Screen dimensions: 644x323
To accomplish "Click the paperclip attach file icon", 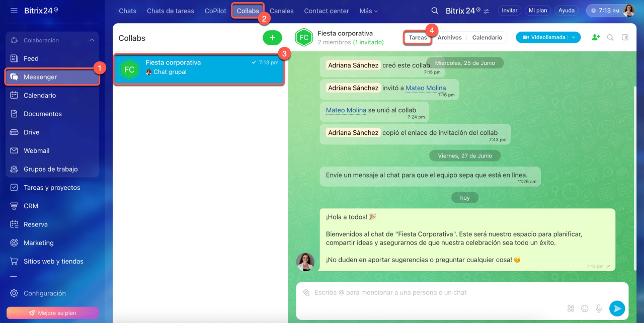I will (306, 293).
